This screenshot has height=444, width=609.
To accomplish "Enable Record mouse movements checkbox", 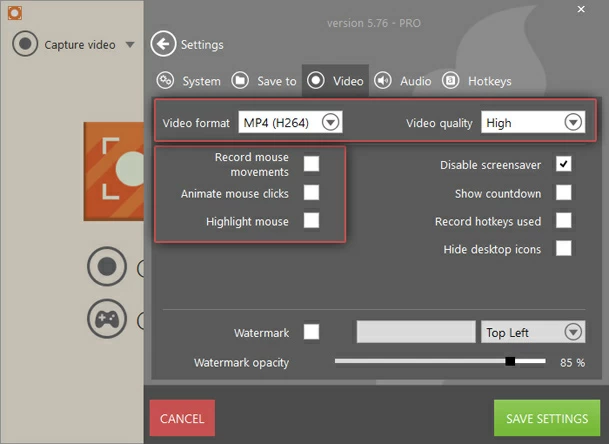I will (x=312, y=163).
